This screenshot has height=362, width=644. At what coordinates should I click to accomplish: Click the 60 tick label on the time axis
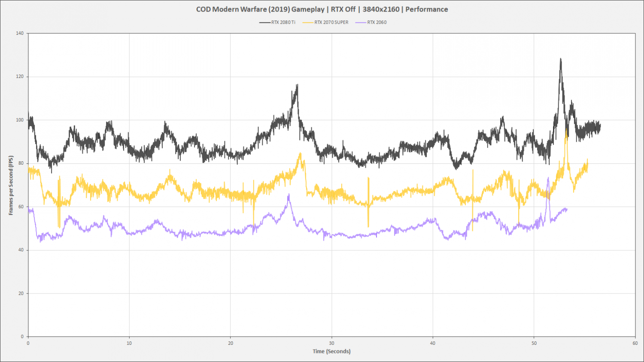[635, 343]
